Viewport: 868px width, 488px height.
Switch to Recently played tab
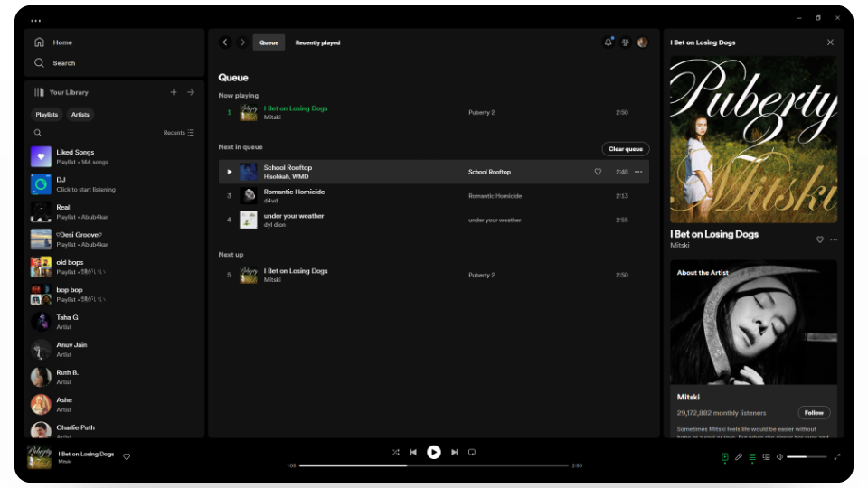317,42
